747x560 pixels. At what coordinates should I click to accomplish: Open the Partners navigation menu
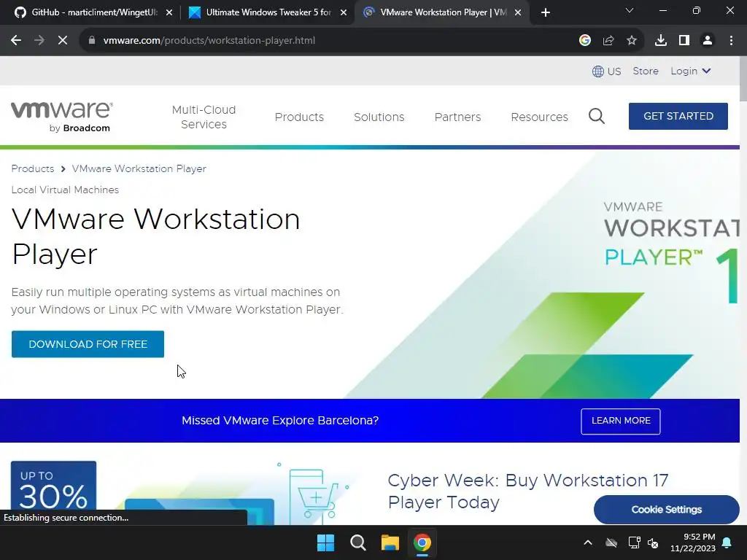(457, 117)
